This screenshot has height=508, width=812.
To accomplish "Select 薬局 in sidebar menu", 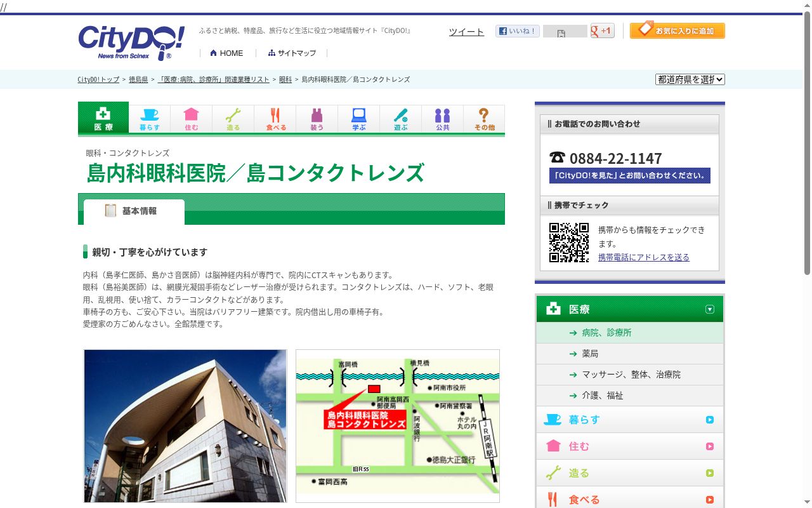I will (x=629, y=354).
